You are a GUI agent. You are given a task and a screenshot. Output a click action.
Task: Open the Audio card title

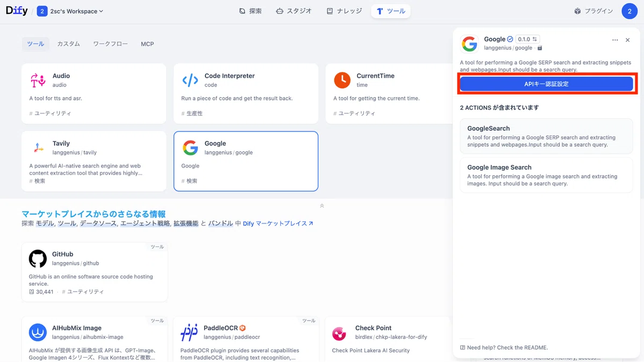click(x=61, y=76)
